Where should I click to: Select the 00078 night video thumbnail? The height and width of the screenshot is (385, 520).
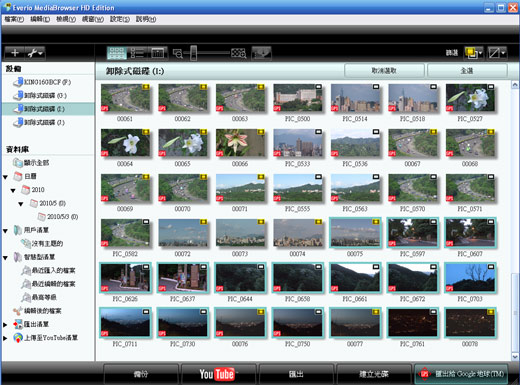point(470,323)
